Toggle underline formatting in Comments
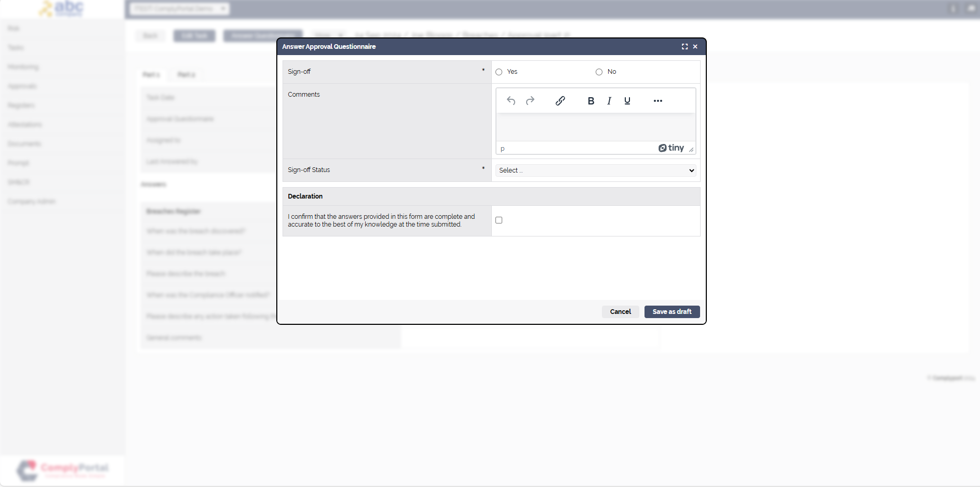This screenshot has width=980, height=487. pos(627,101)
